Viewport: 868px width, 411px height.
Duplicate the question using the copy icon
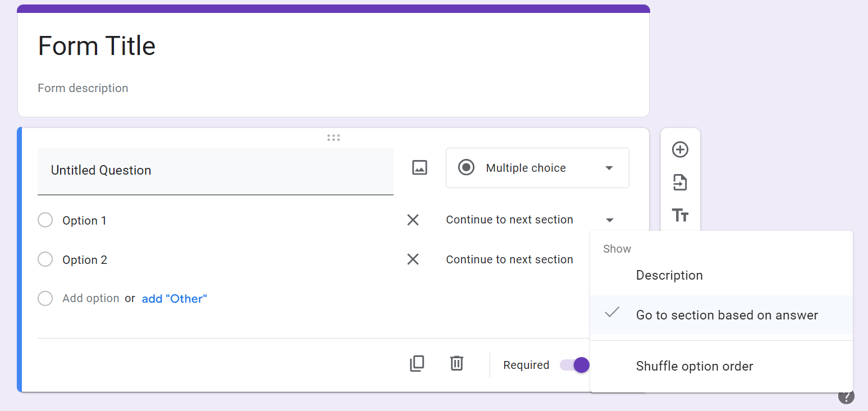(x=417, y=364)
